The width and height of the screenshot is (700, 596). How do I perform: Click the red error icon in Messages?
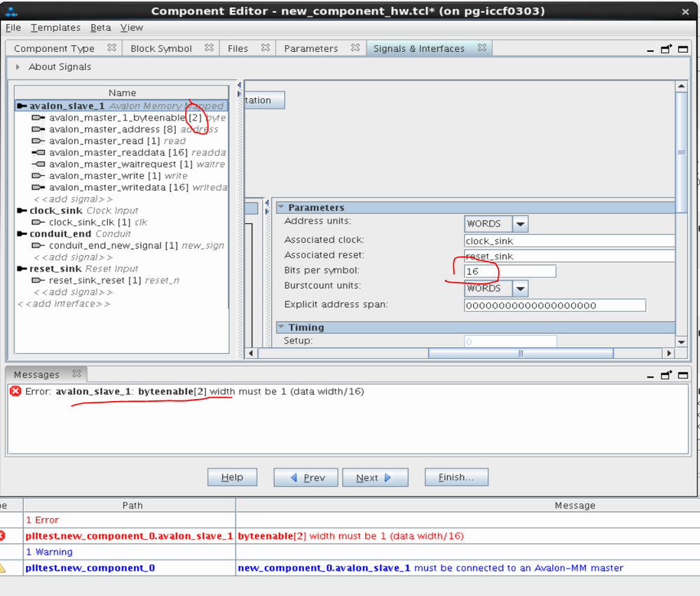[x=15, y=391]
